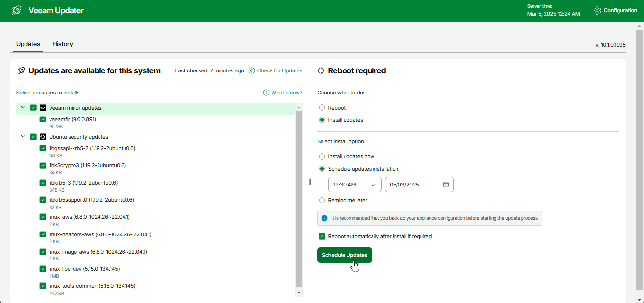Toggle the Veeam minor updates checkbox
Viewport: 644px width, 303px height.
click(33, 108)
